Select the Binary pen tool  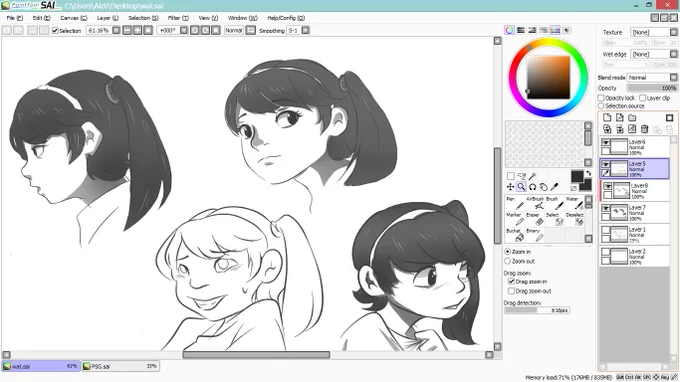(x=534, y=235)
